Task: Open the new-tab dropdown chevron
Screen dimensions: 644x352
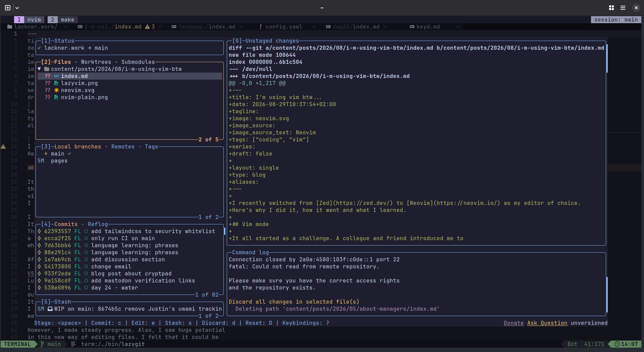Action: [x=17, y=8]
